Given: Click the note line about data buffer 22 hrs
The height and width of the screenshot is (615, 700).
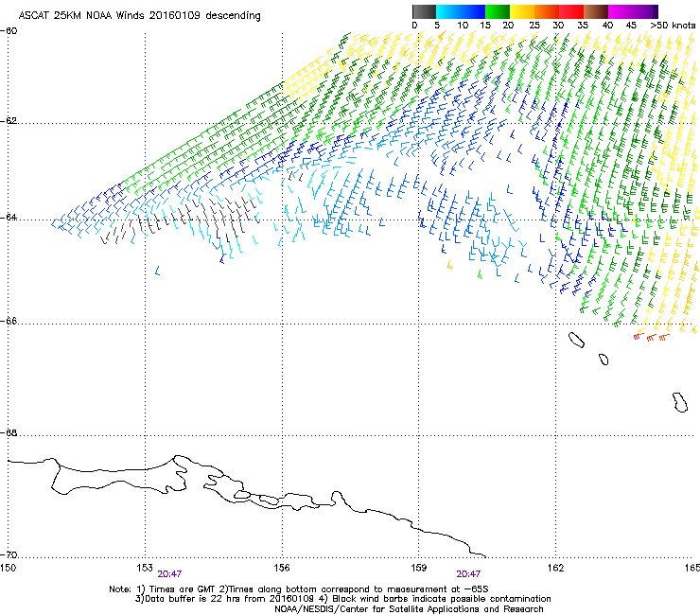Looking at the screenshot, I should tap(342, 599).
